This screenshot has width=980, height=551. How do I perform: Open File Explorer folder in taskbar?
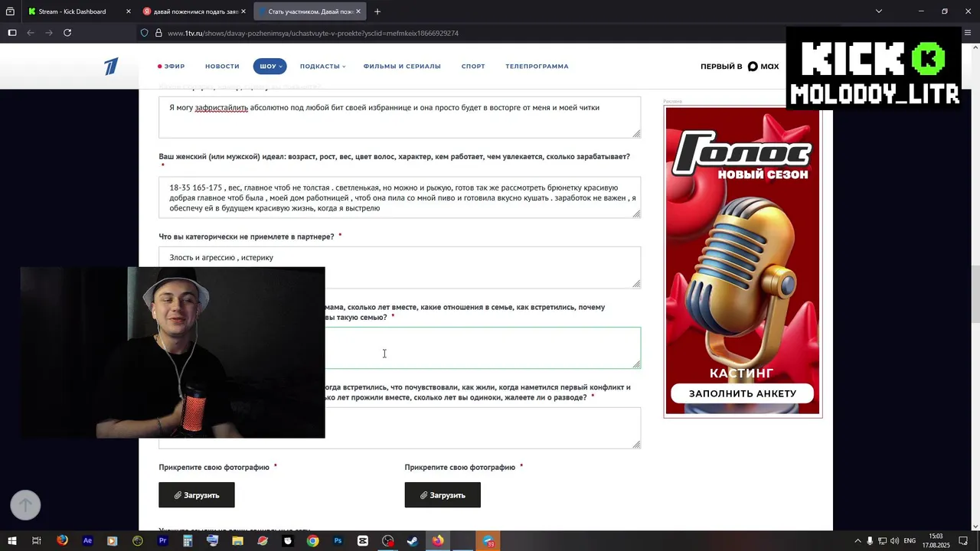pyautogui.click(x=237, y=540)
